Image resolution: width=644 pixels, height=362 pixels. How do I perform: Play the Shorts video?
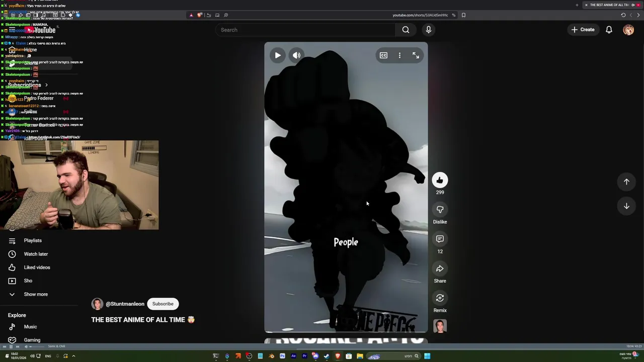tap(278, 55)
